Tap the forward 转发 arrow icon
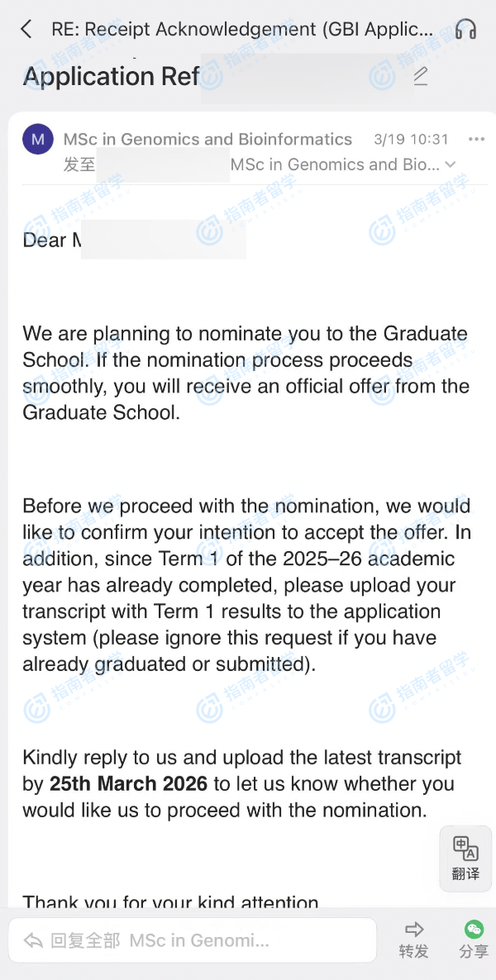The height and width of the screenshot is (980, 496). [413, 930]
